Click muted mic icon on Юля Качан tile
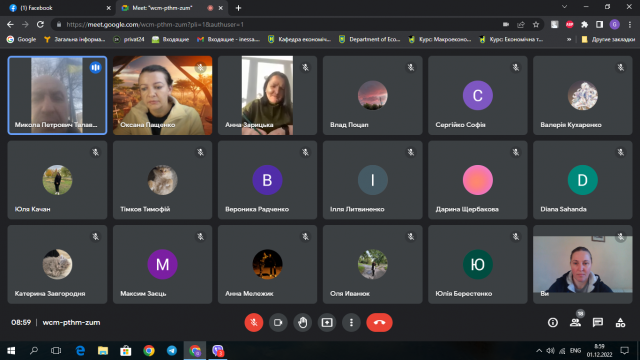 click(95, 152)
